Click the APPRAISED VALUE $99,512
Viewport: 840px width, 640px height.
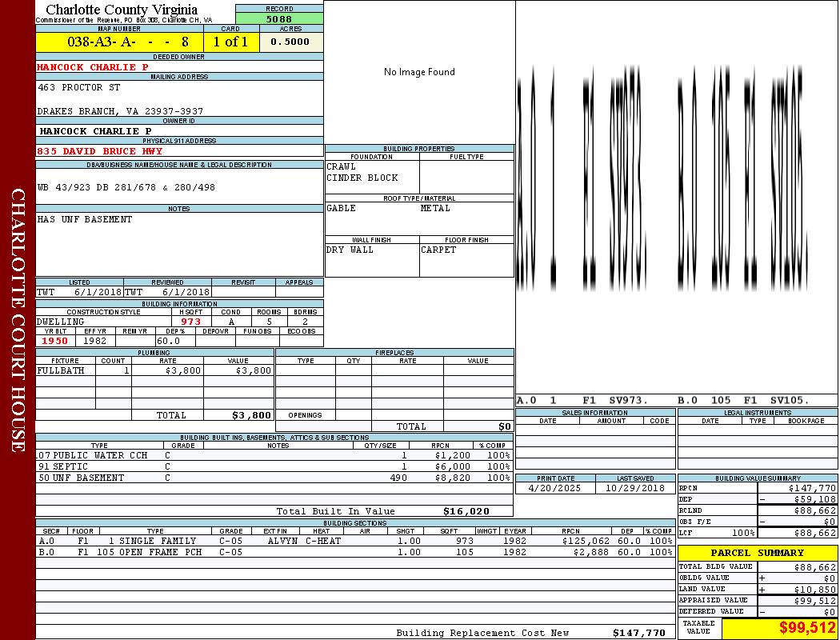pyautogui.click(x=814, y=601)
